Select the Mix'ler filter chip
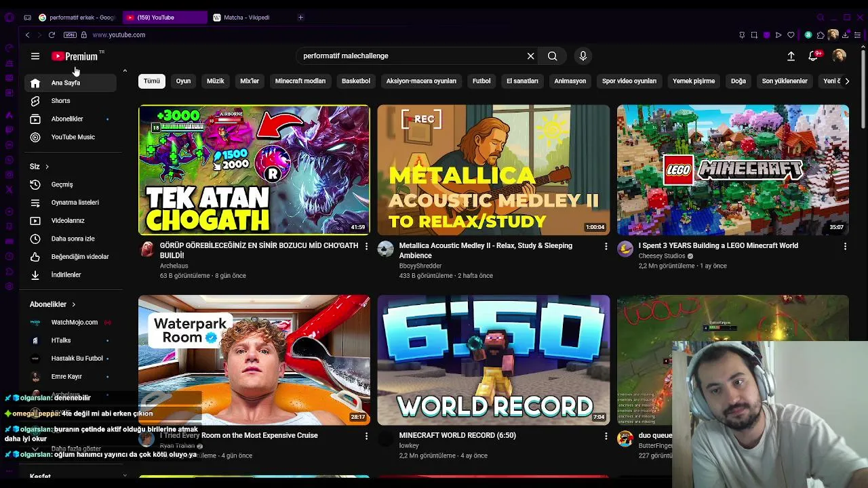 coord(250,81)
